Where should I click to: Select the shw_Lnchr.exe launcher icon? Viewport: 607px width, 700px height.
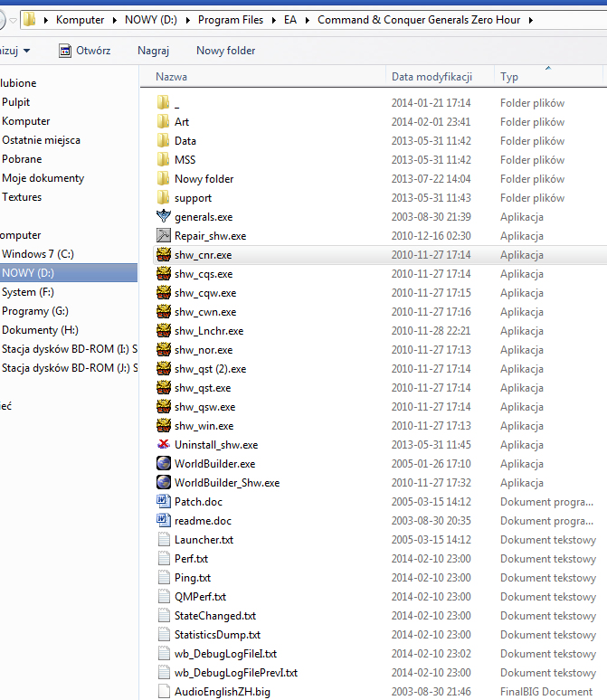[163, 330]
